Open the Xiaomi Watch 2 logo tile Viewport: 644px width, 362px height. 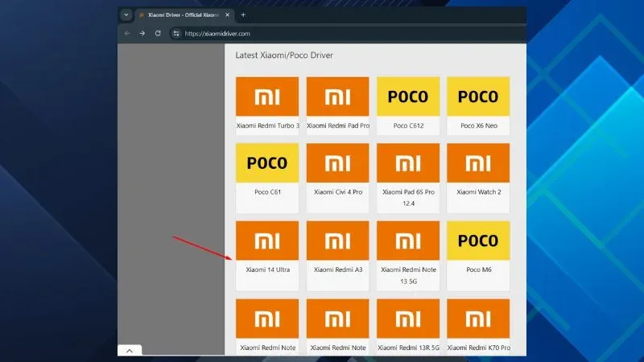(x=478, y=163)
